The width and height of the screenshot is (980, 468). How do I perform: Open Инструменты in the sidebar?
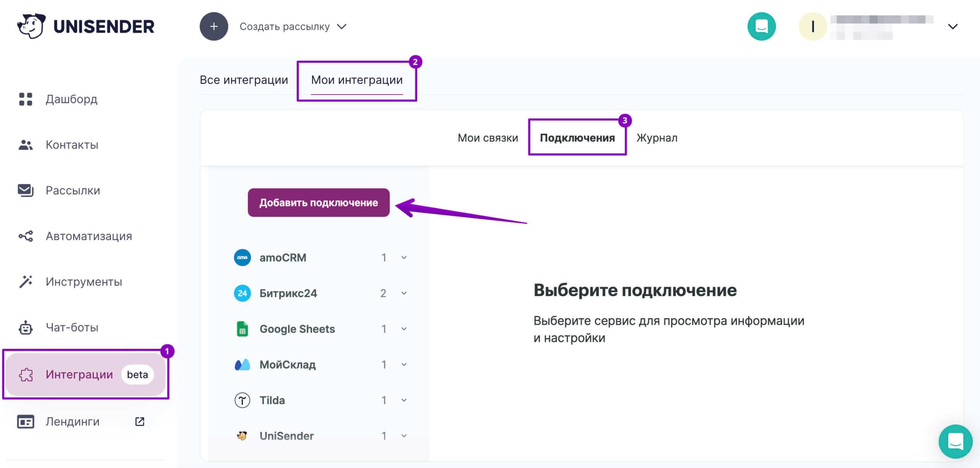coord(84,281)
